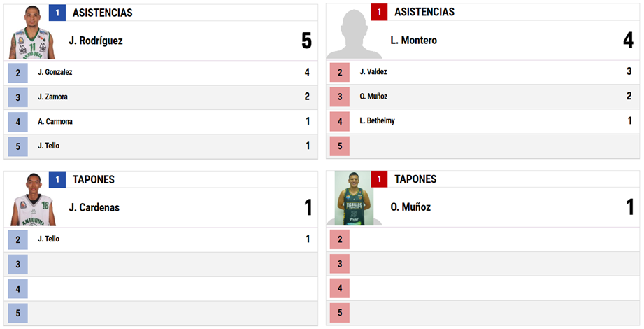Click J. Cardenas's name in the left blocks panel

94,207
